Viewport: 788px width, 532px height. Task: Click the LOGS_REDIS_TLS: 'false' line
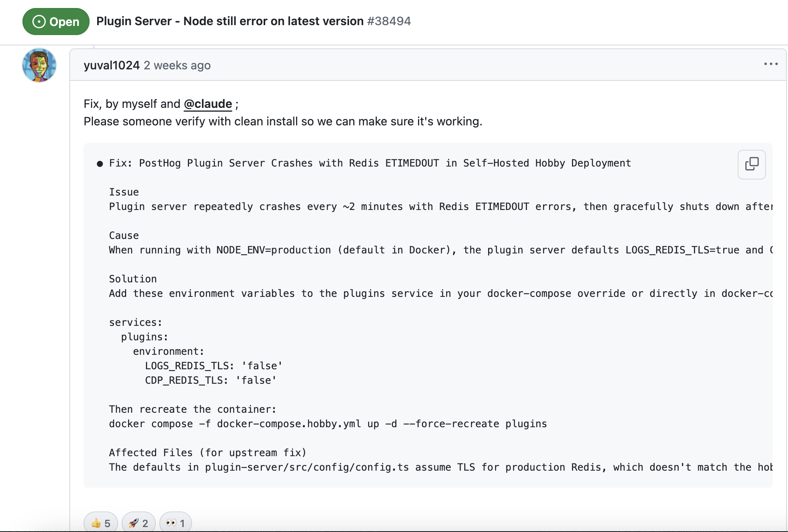coord(213,366)
